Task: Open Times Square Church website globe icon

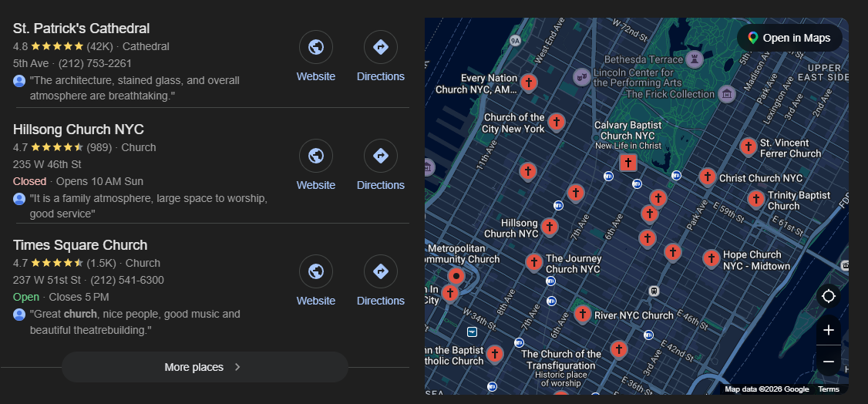Action: [x=315, y=272]
